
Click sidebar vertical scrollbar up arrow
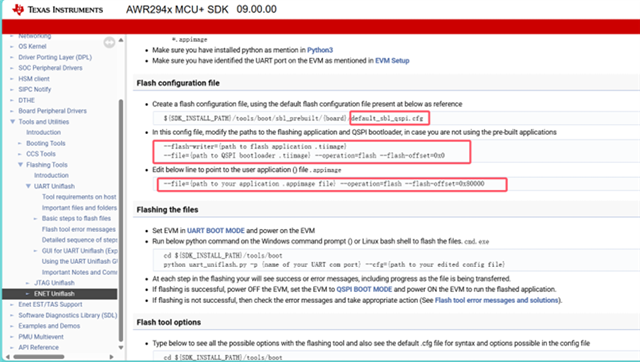[x=121, y=40]
